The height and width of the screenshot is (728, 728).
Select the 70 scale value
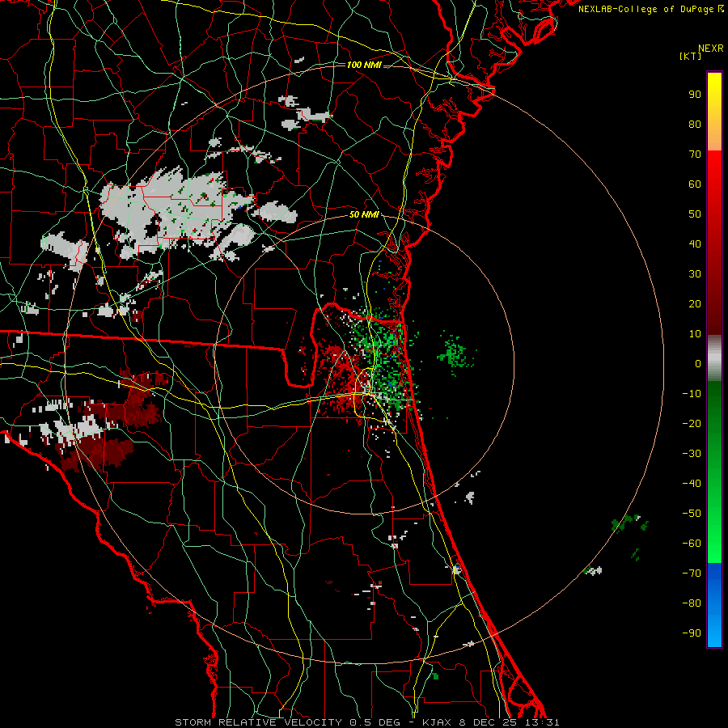695,154
